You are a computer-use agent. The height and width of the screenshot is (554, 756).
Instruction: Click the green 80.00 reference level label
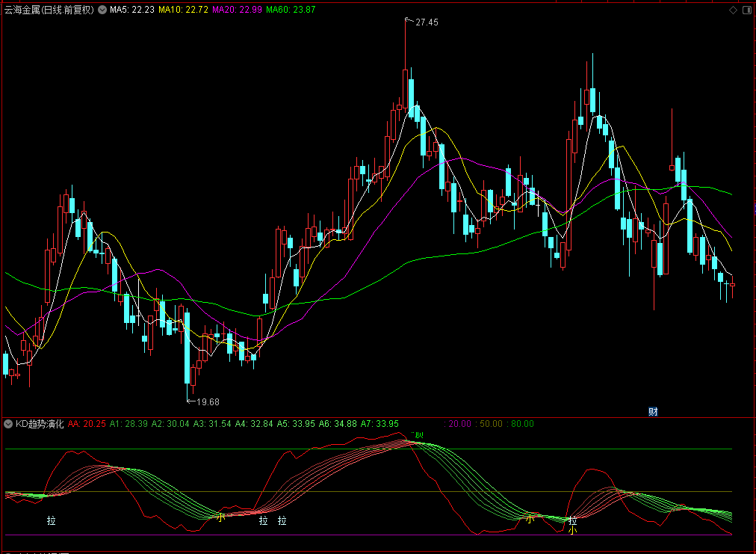520,424
